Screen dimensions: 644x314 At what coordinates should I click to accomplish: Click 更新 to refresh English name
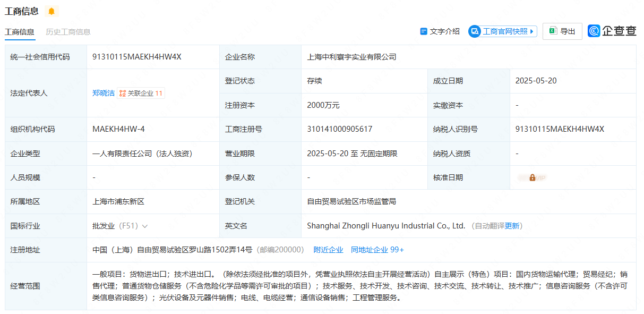click(512, 226)
